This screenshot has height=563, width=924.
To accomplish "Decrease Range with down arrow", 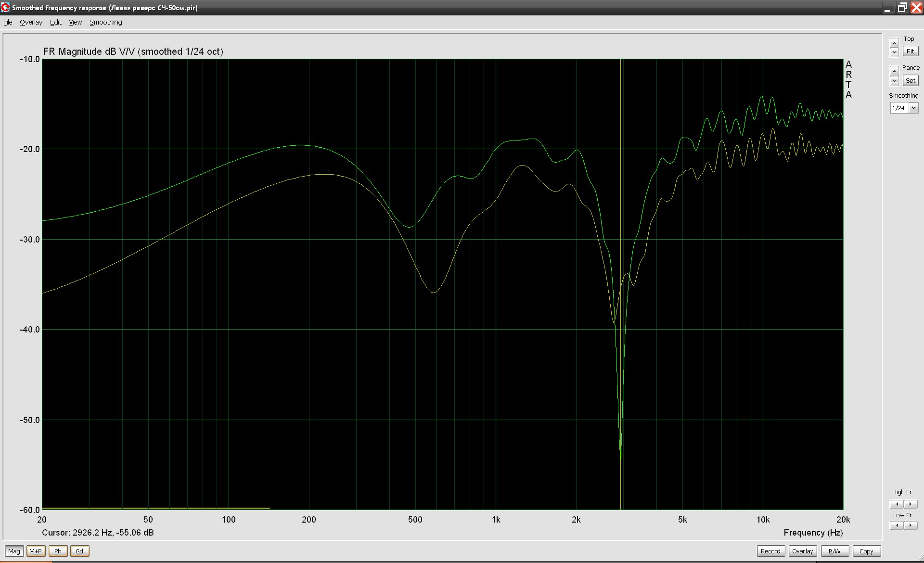I will pyautogui.click(x=894, y=81).
